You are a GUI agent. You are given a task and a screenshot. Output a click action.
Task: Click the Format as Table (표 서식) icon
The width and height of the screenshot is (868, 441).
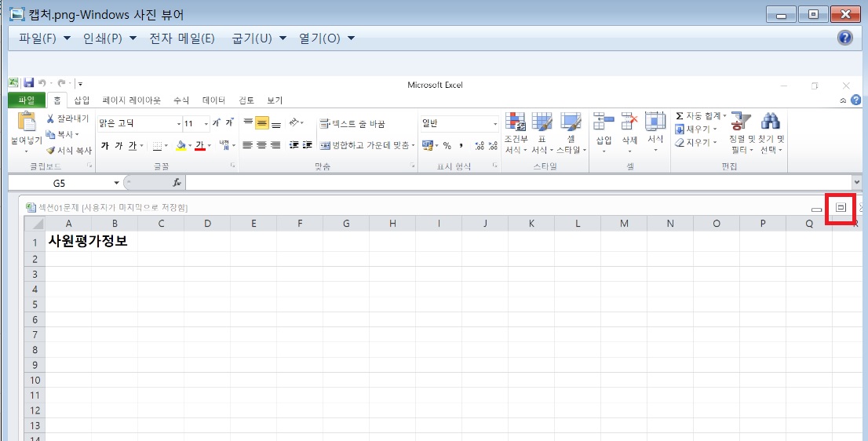point(542,122)
